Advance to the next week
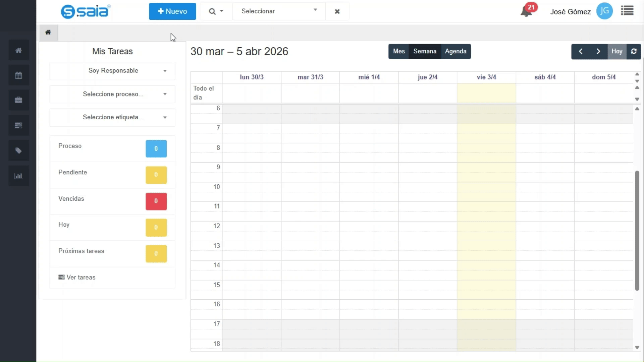Screen dimensions: 644x362 [598, 51]
